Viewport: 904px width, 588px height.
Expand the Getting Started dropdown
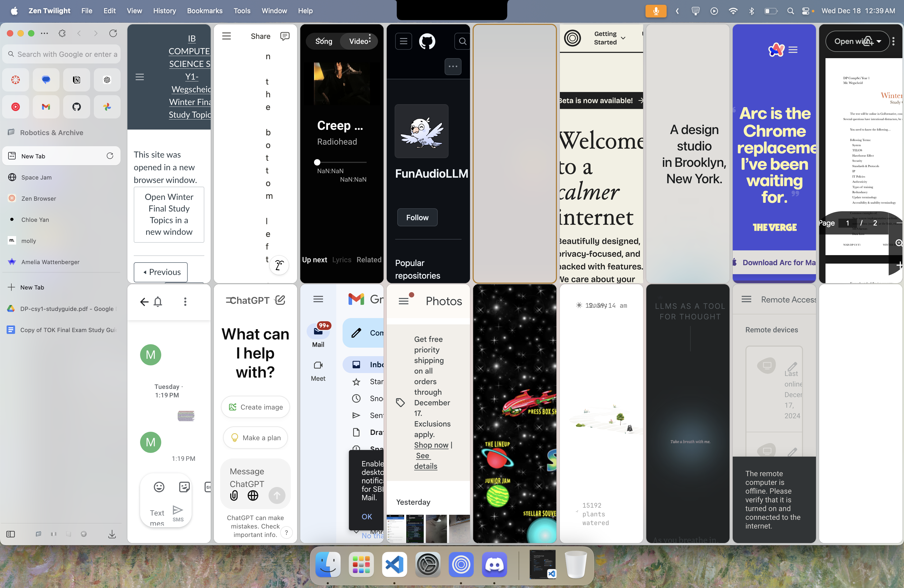tap(610, 38)
